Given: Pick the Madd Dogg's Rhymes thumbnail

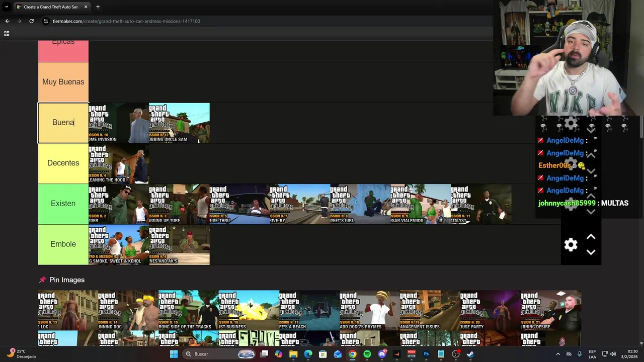Looking at the screenshot, I should click(370, 310).
